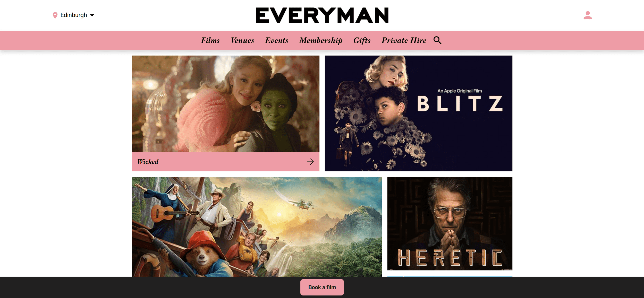Image resolution: width=644 pixels, height=298 pixels.
Task: Navigate to Gifts
Action: (x=362, y=40)
